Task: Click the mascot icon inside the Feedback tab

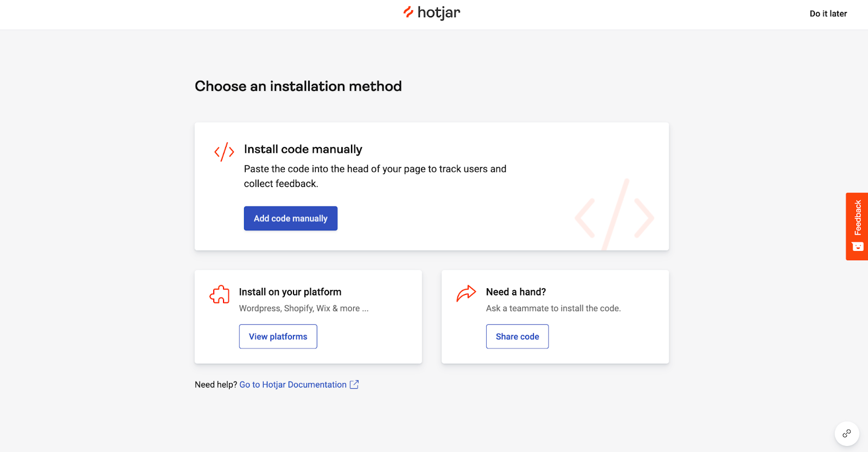Action: pos(858,247)
